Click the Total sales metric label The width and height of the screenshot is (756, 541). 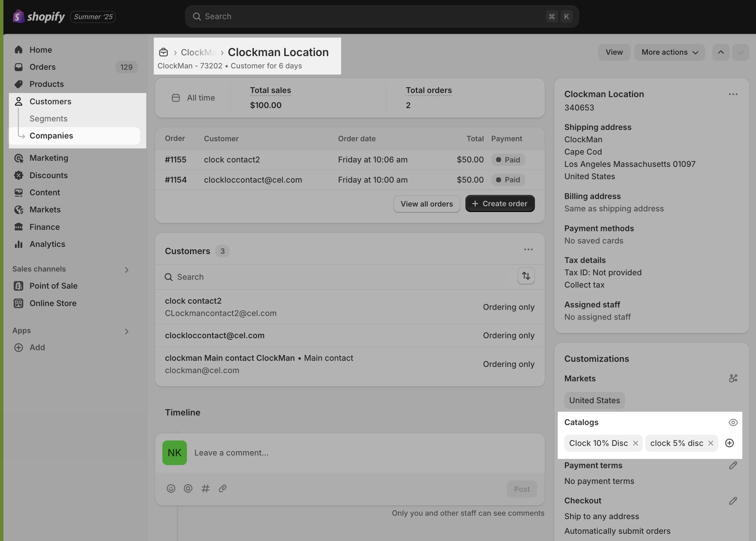tap(270, 90)
